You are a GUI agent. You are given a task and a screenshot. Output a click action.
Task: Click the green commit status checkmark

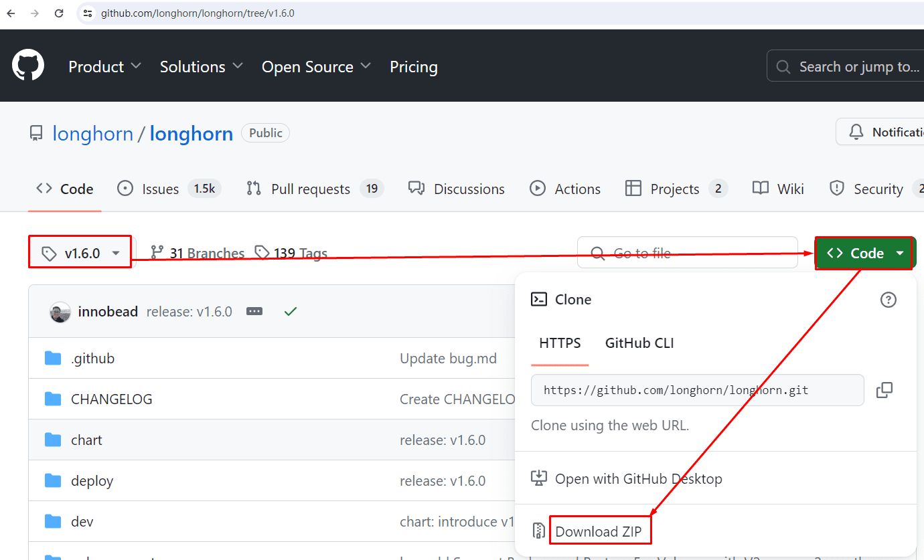click(x=291, y=312)
